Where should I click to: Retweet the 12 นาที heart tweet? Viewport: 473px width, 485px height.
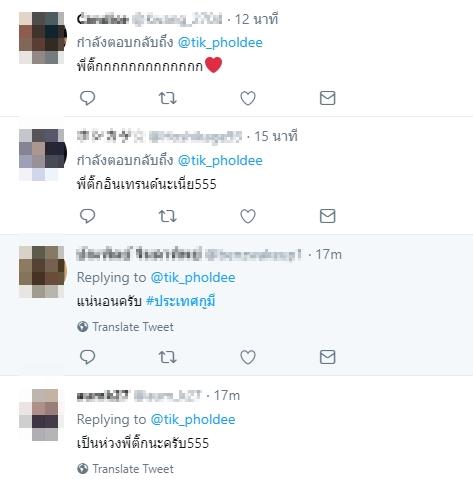[x=167, y=98]
